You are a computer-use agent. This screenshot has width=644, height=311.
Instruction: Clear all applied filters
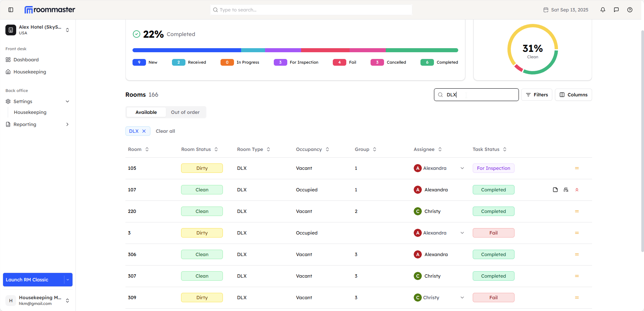[x=165, y=131]
